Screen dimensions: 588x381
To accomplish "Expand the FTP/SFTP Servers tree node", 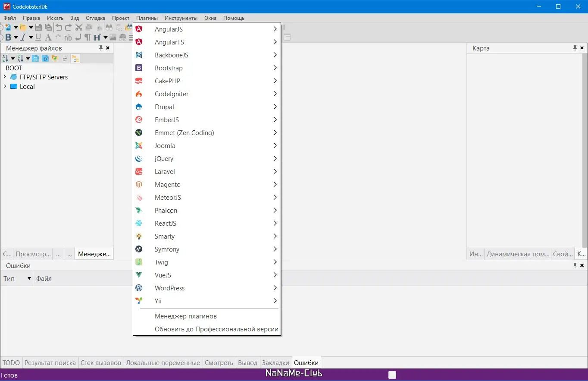I will (x=5, y=77).
